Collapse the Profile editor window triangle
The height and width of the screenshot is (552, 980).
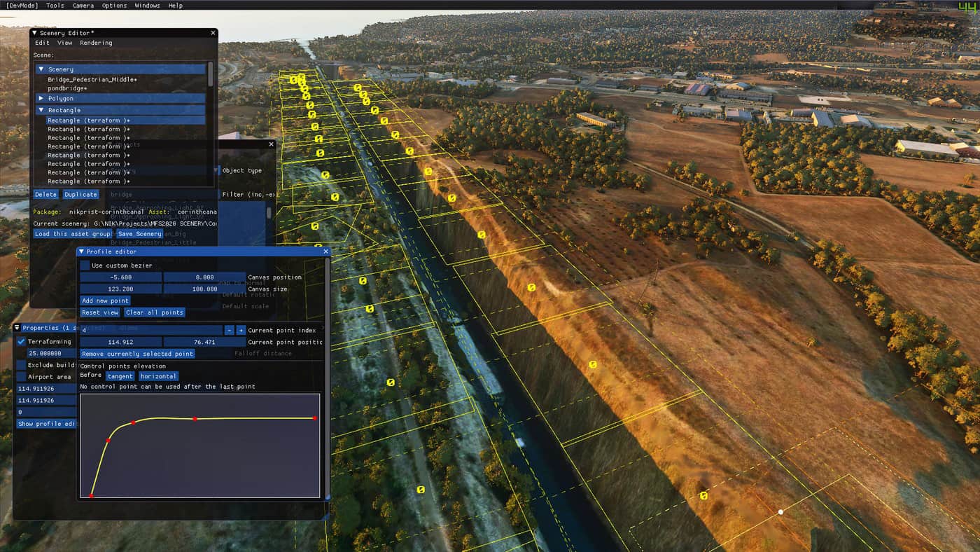click(x=81, y=251)
